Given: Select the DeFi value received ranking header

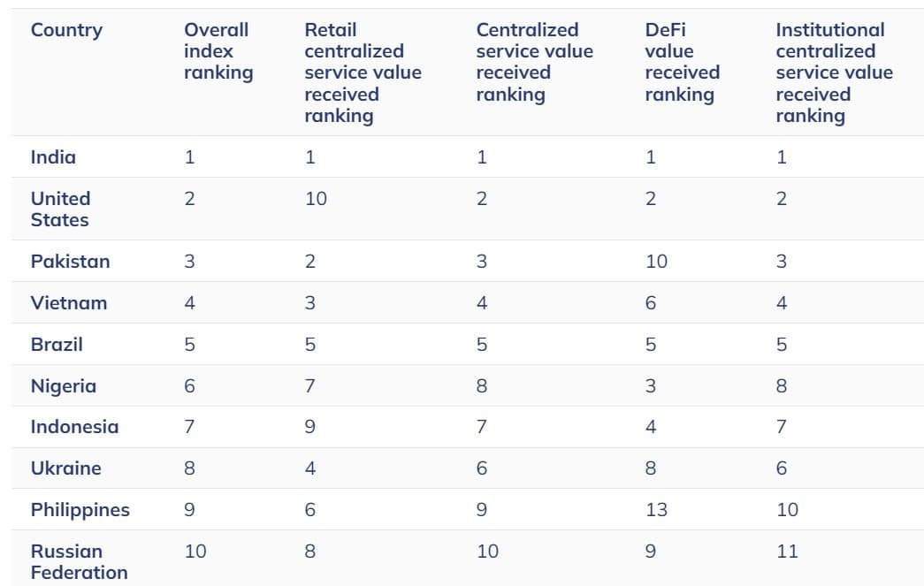Looking at the screenshot, I should (x=682, y=62).
